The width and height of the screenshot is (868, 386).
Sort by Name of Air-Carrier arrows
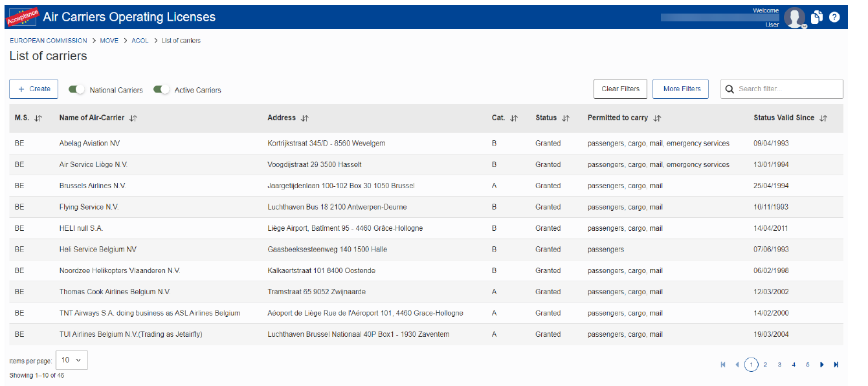click(133, 118)
